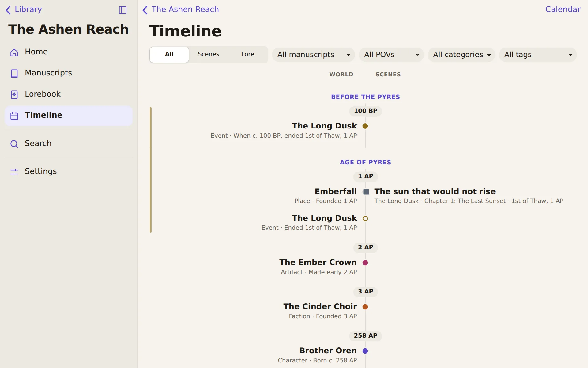The width and height of the screenshot is (588, 368).
Task: Click the olive dot marker at 100 BP
Action: (365, 126)
